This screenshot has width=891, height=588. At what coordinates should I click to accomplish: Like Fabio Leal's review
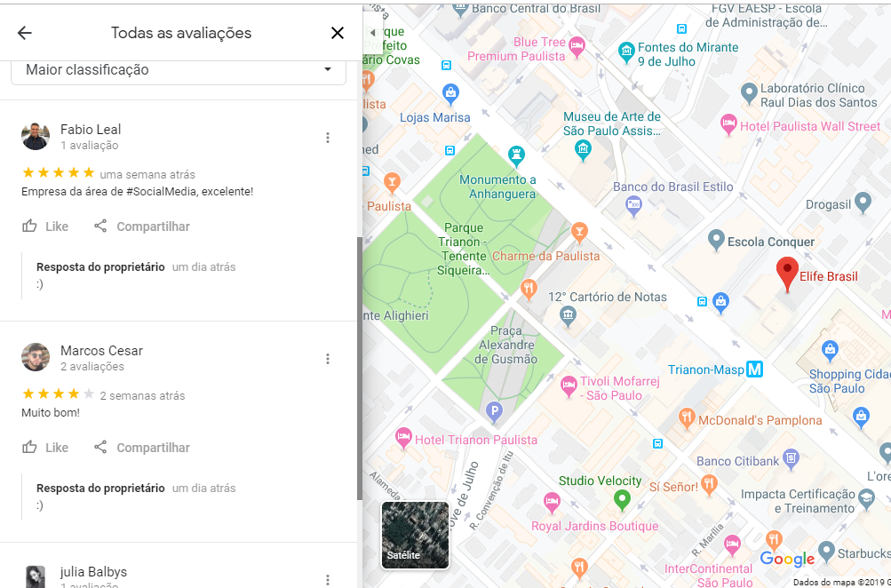pyautogui.click(x=45, y=226)
